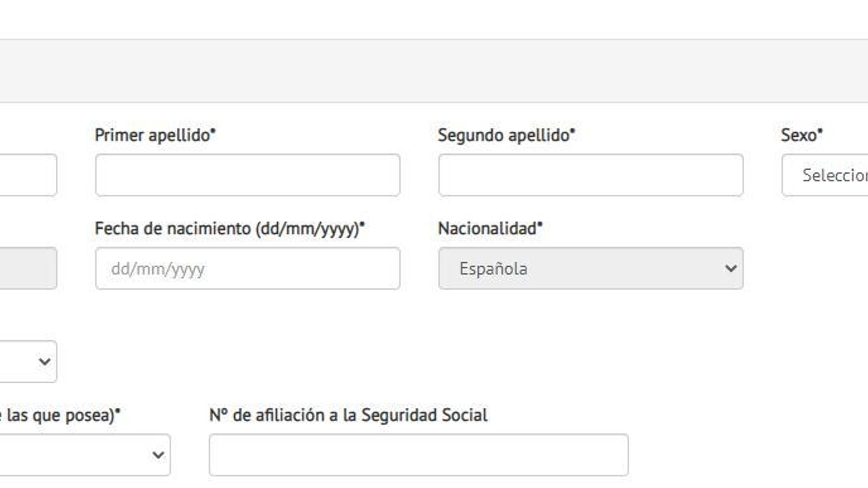This screenshot has width=868, height=488.
Task: Click the grayed-out field left of Fecha de nacimiento
Action: click(x=27, y=268)
